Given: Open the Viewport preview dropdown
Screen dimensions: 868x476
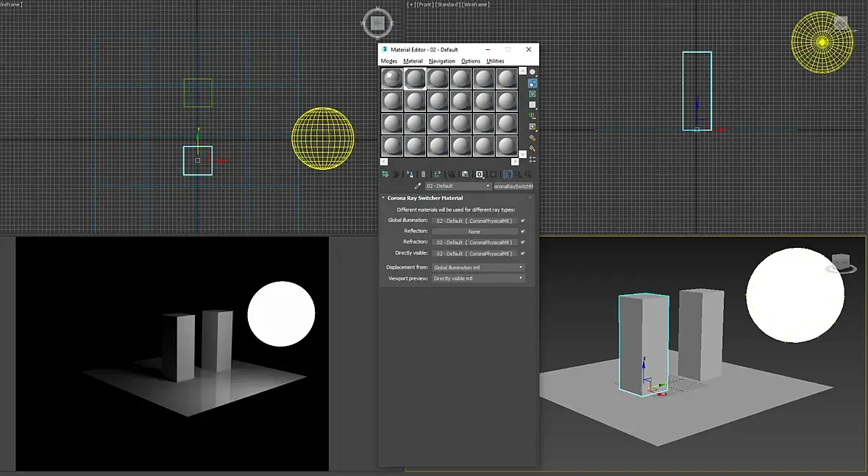Looking at the screenshot, I should 478,279.
